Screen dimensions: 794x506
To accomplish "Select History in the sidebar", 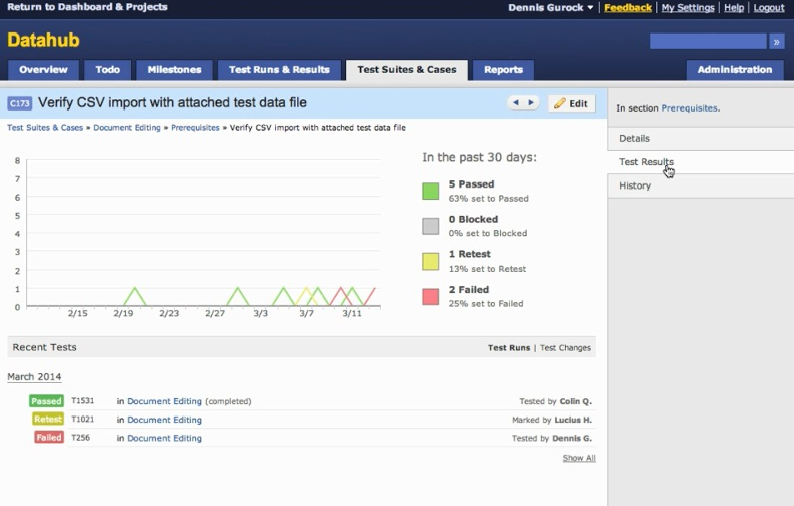I will [701, 186].
